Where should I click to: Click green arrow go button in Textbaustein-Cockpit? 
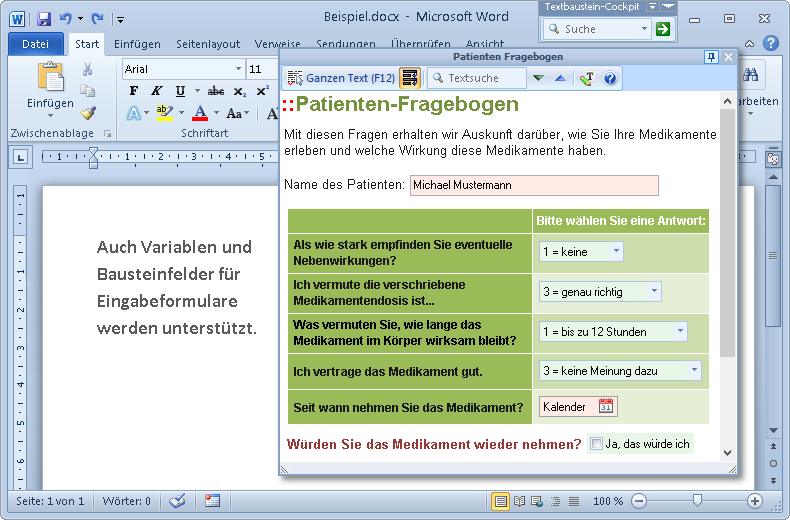[x=662, y=29]
